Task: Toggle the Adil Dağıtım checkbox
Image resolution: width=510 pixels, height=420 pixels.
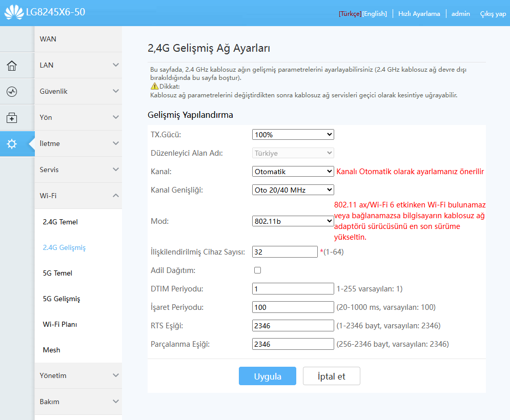Action: (x=258, y=270)
